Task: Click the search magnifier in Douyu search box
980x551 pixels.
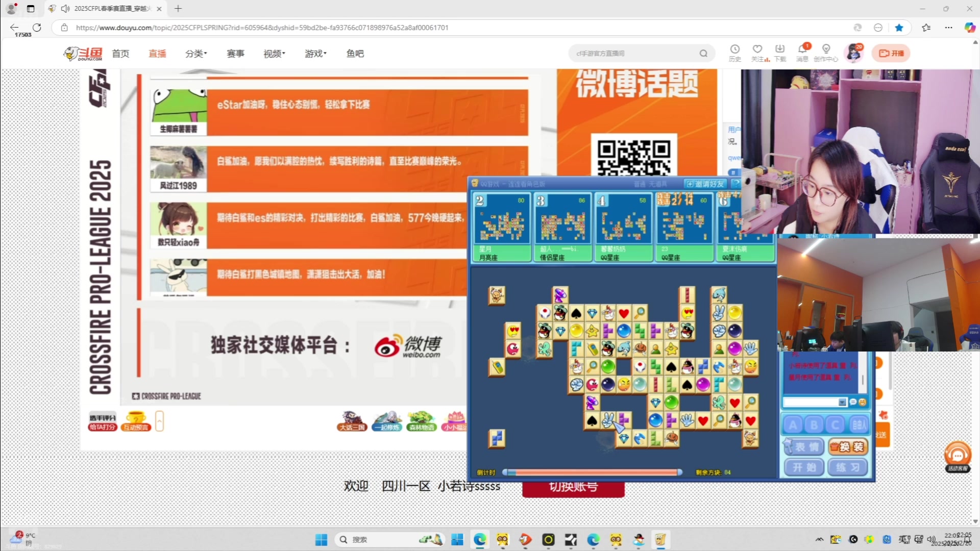Action: click(703, 53)
